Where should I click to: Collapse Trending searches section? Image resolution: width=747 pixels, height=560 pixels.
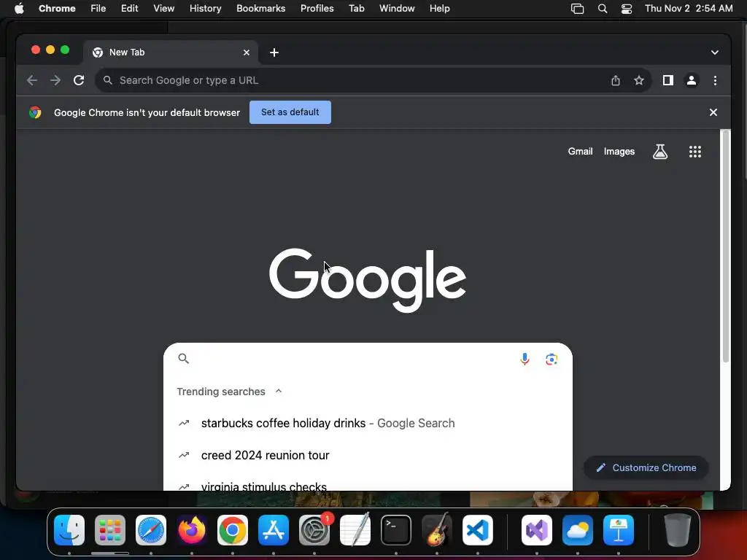coord(279,391)
